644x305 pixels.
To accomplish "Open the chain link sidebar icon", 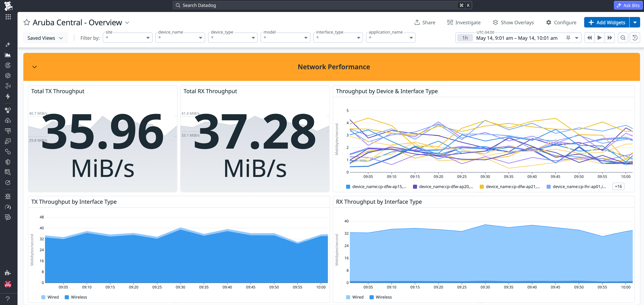I will [x=8, y=151].
